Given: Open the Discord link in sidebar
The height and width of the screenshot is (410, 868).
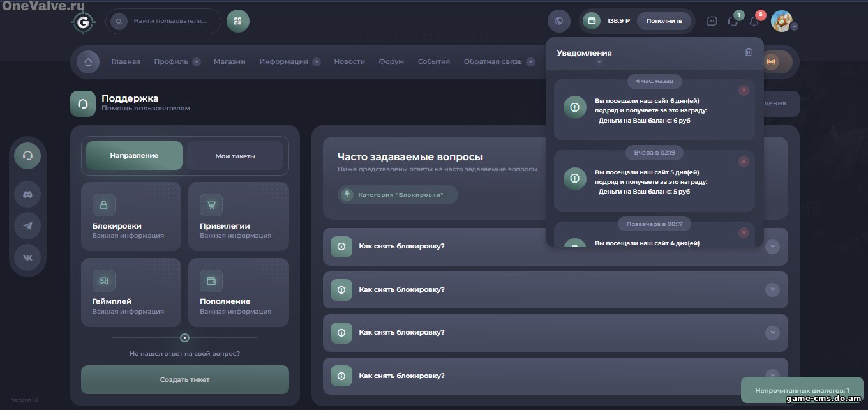Looking at the screenshot, I should coord(27,193).
